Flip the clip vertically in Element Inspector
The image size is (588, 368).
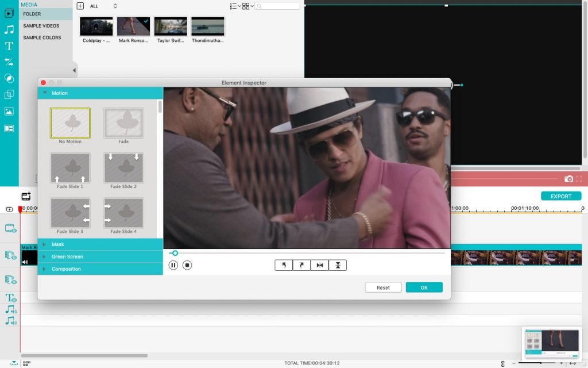pyautogui.click(x=338, y=265)
